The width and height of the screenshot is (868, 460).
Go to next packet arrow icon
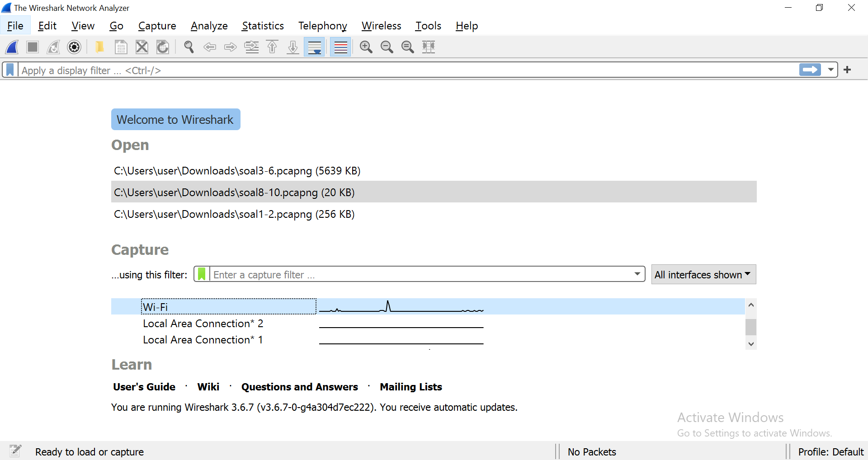[x=231, y=47]
